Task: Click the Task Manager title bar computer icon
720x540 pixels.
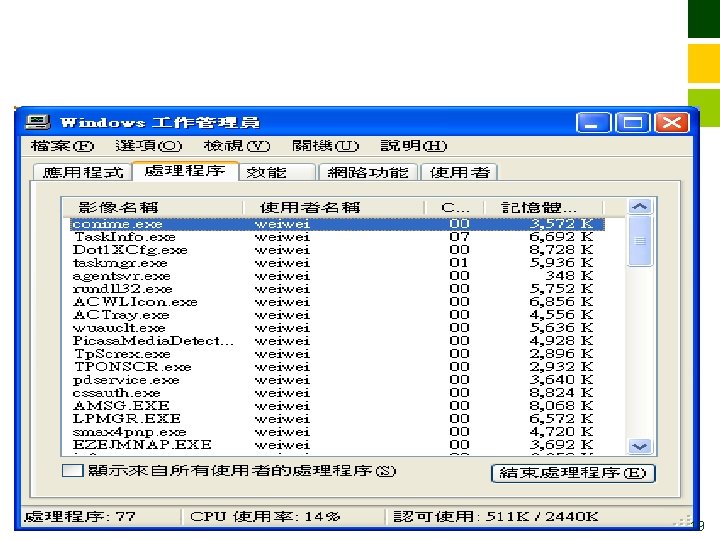Action: pos(38,123)
